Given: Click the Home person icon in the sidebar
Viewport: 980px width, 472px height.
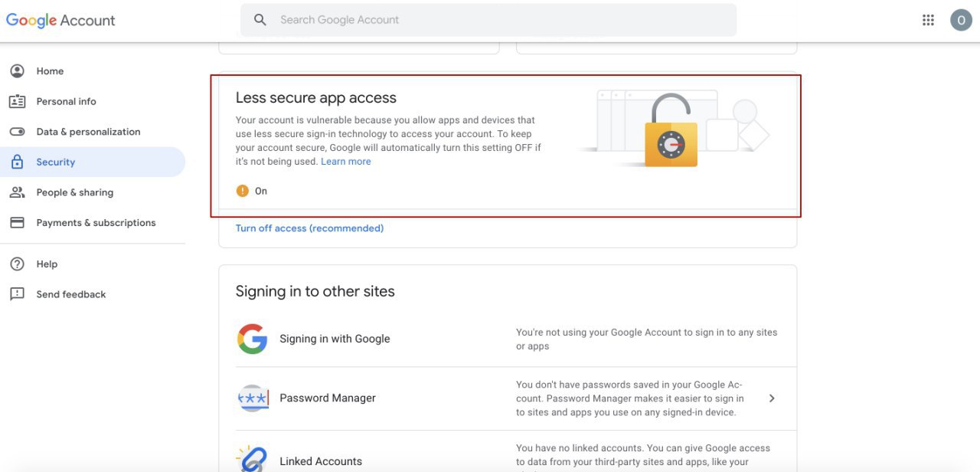Looking at the screenshot, I should pos(17,71).
